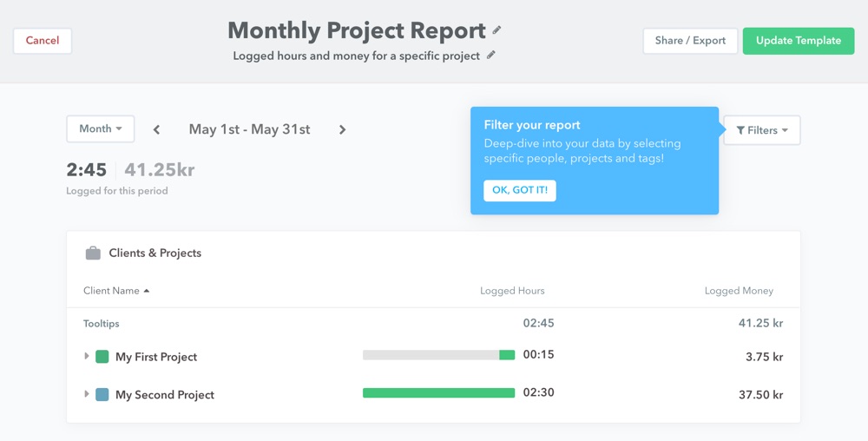Open Share / Export options
The height and width of the screenshot is (441, 868).
690,41
